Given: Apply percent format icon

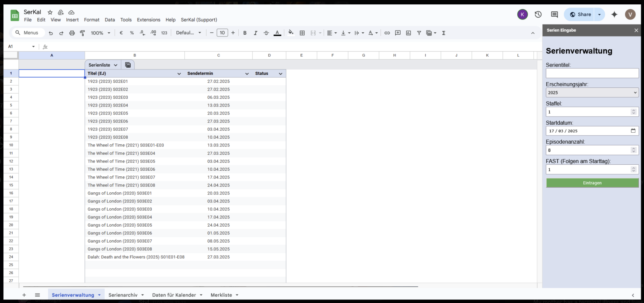Looking at the screenshot, I should tap(132, 33).
